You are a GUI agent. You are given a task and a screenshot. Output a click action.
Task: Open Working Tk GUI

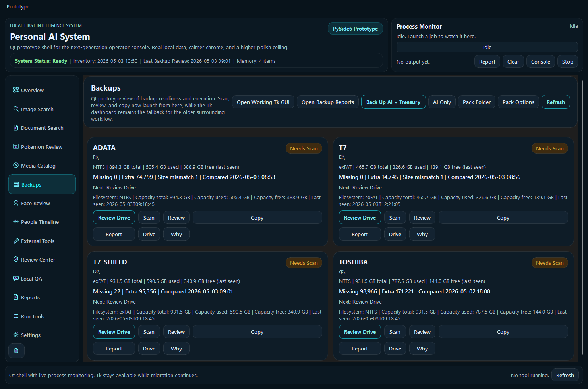pos(263,102)
